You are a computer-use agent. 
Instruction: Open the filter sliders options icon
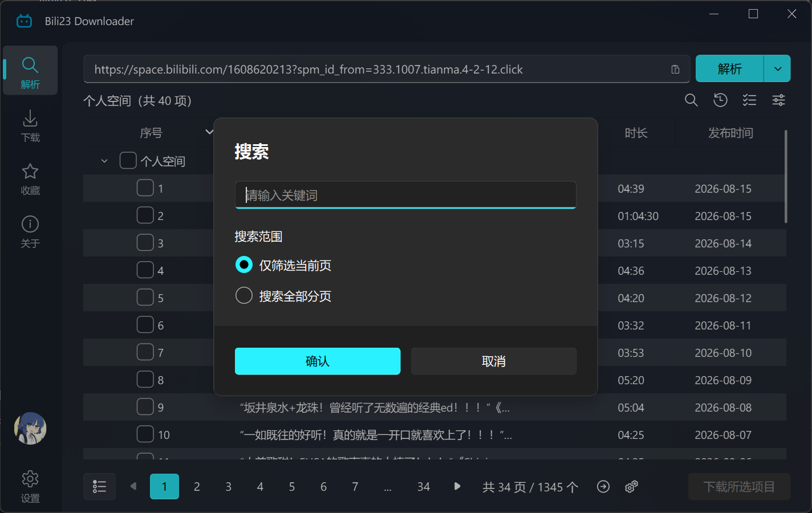click(778, 100)
